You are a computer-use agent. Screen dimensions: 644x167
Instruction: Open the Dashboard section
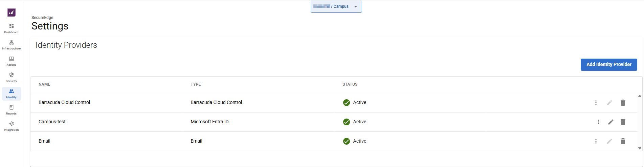[x=12, y=28]
